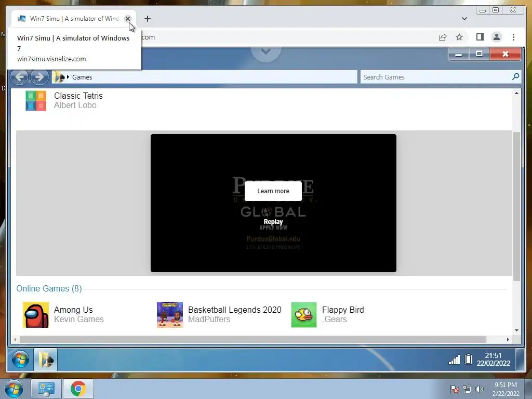This screenshot has height=399, width=532.
Task: Open Basketball Legends 2020 thumbnail
Action: (170, 315)
